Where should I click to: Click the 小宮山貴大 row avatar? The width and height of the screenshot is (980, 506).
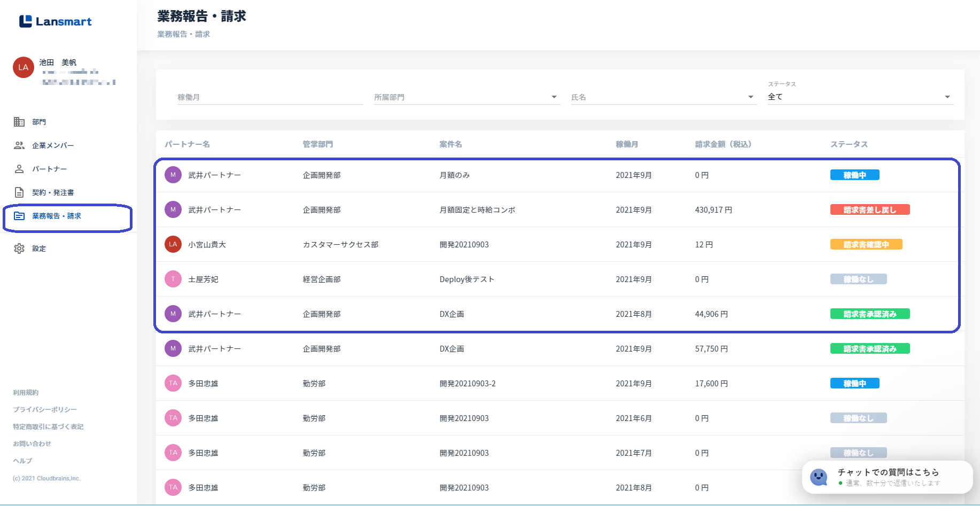173,244
